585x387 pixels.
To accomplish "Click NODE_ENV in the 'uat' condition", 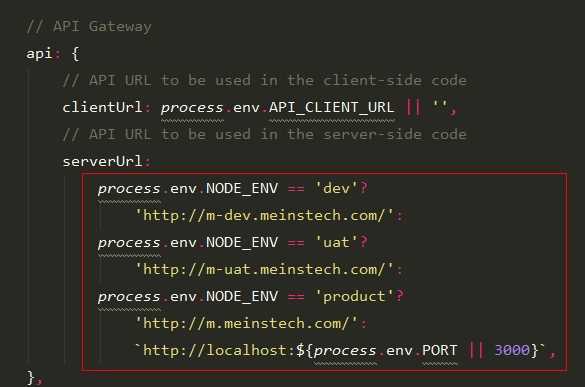I will (x=242, y=243).
